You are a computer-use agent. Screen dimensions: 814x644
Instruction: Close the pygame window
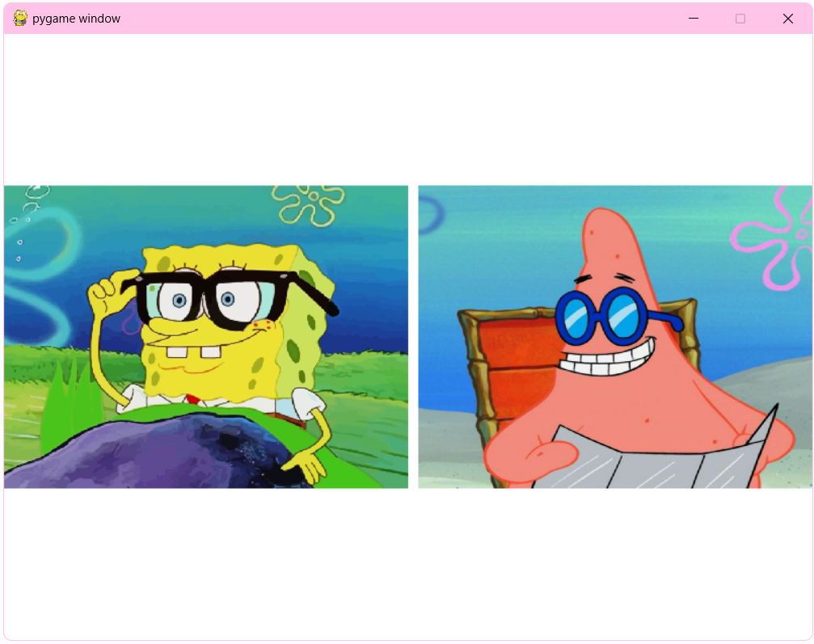click(787, 19)
